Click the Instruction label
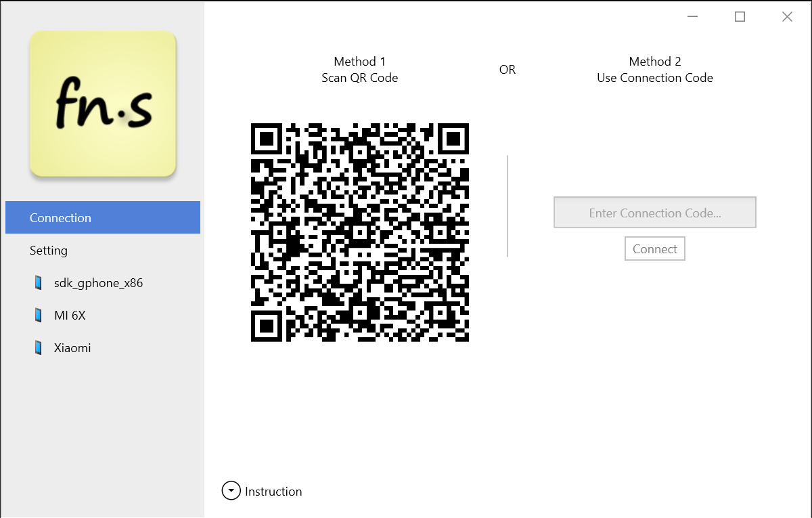This screenshot has height=518, width=812. (273, 492)
